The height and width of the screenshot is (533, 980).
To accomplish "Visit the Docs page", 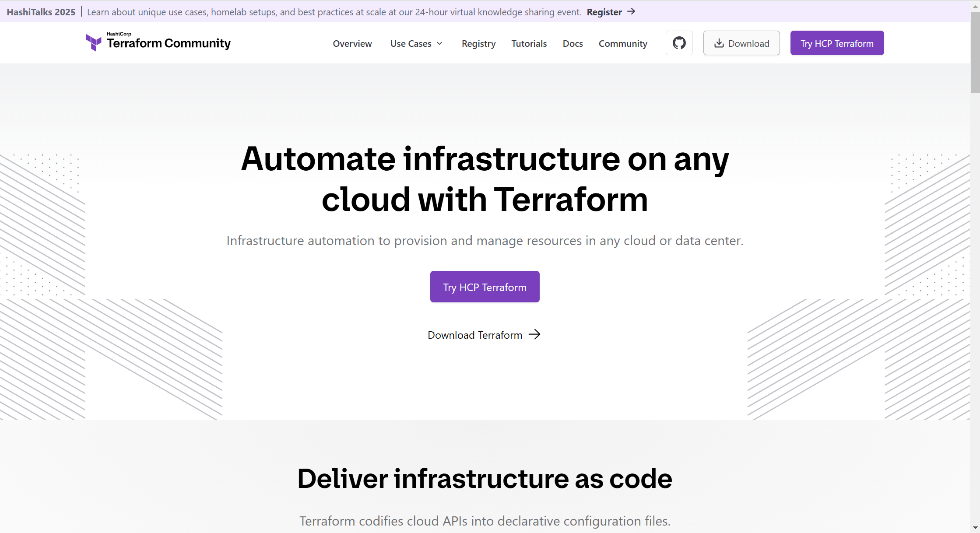I will coord(573,43).
